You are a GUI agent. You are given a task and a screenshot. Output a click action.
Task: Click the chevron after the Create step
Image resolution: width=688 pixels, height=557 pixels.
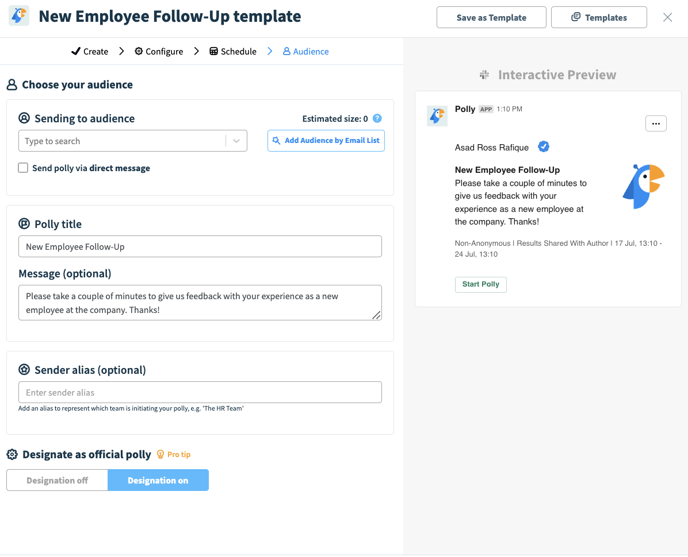tap(122, 51)
